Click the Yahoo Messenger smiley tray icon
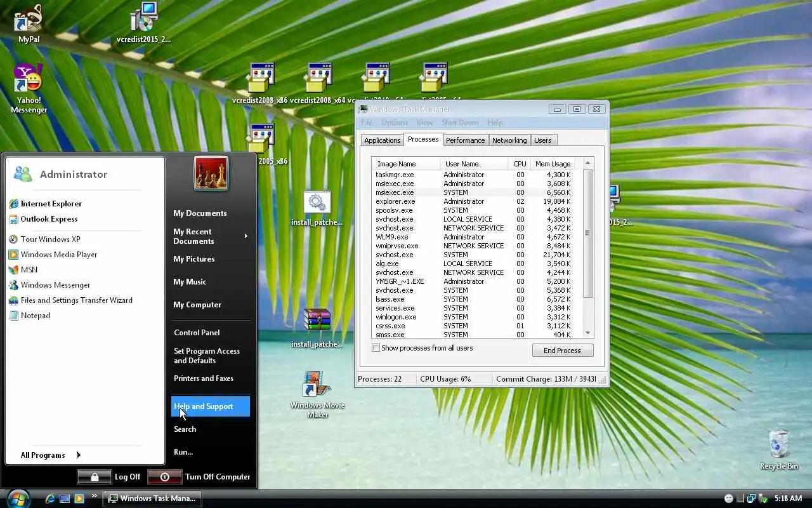812x508 pixels. pyautogui.click(x=729, y=498)
